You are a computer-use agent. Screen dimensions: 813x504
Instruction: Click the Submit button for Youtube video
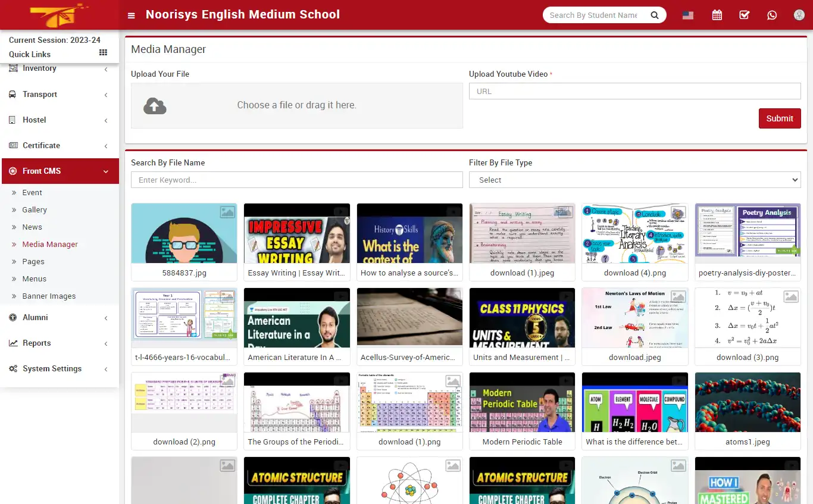[x=780, y=118]
